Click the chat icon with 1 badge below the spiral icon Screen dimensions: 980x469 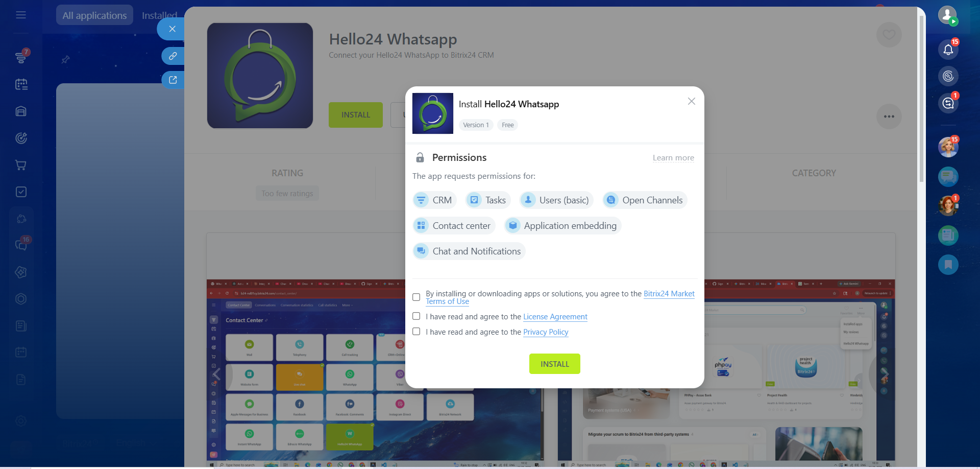948,103
